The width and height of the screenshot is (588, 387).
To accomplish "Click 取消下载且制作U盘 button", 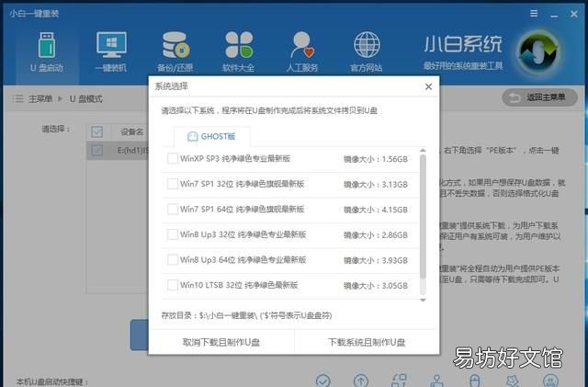I will [221, 342].
